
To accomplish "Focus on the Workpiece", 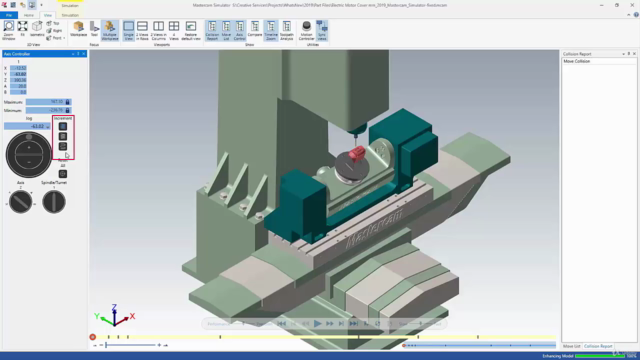I will click(x=78, y=30).
